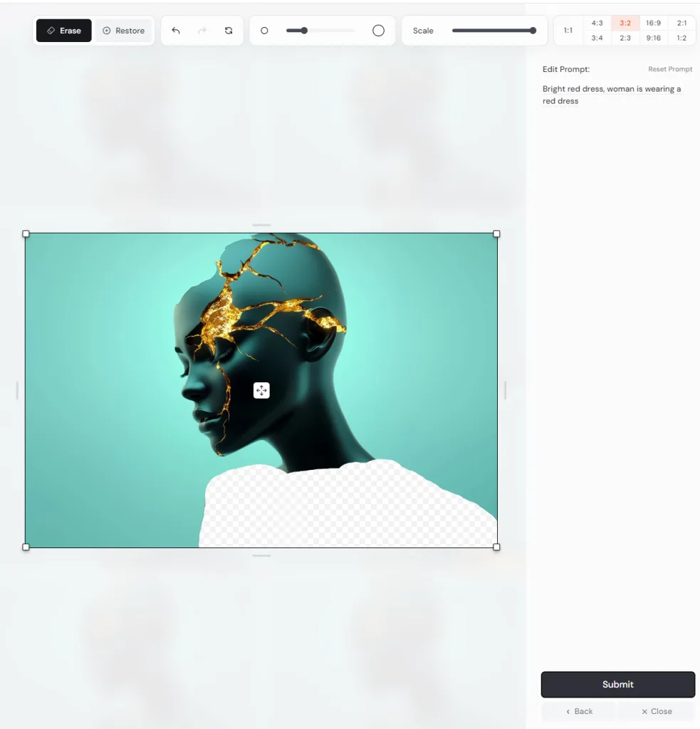Viewport: 700px width, 729px height.
Task: Pick the 4:3 aspect ratio option
Action: point(597,23)
